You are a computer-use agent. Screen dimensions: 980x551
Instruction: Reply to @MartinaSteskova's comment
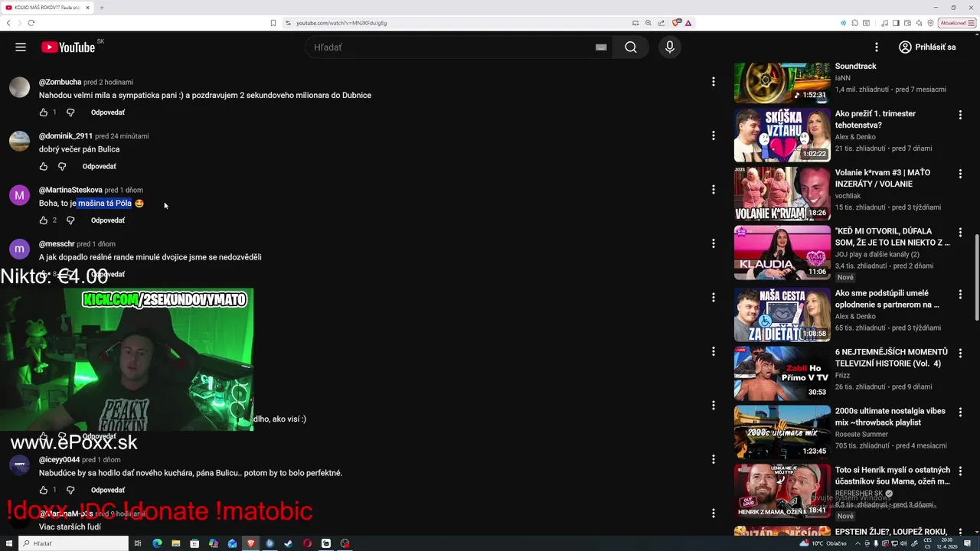tap(108, 220)
